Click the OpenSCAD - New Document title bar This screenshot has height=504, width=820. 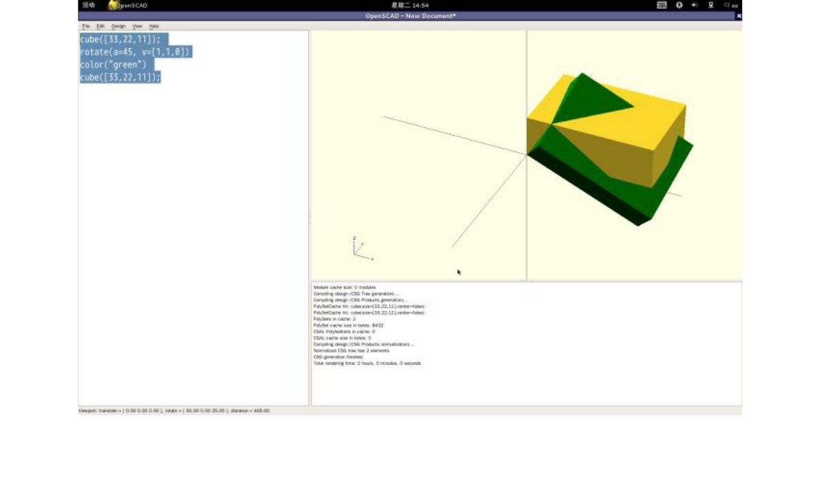click(x=410, y=17)
